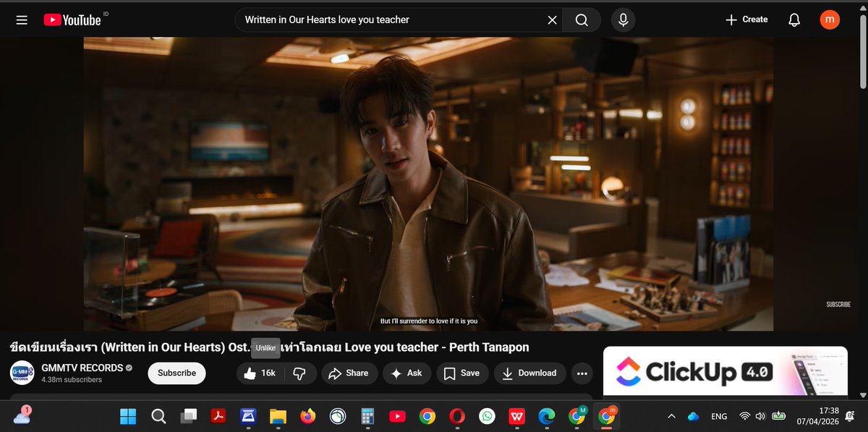The height and width of the screenshot is (432, 868).
Task: Open the Chrome profile with green M badge
Action: point(576,416)
